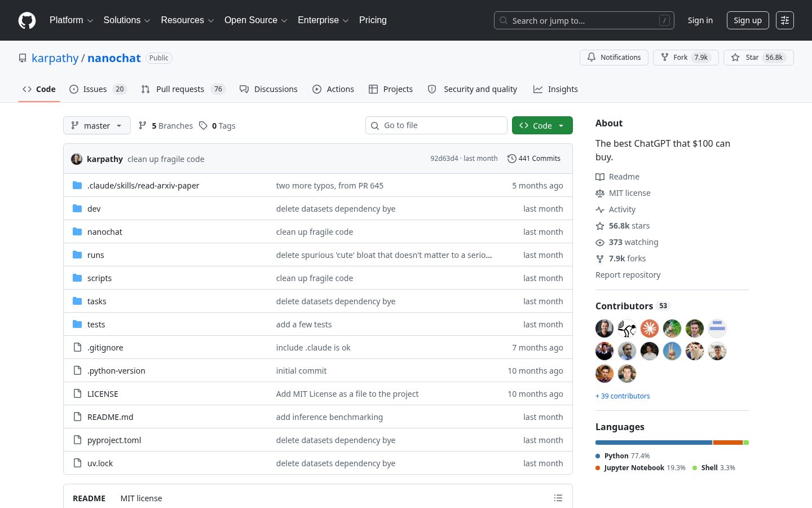Expand the Platform menu

pos(72,20)
